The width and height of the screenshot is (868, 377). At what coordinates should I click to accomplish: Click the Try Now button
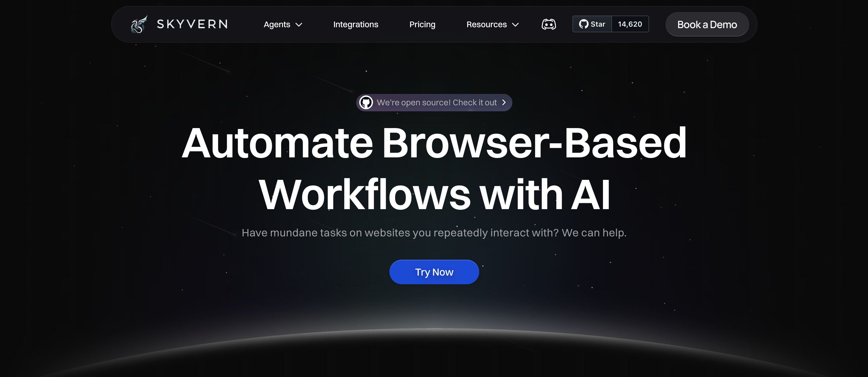(434, 272)
